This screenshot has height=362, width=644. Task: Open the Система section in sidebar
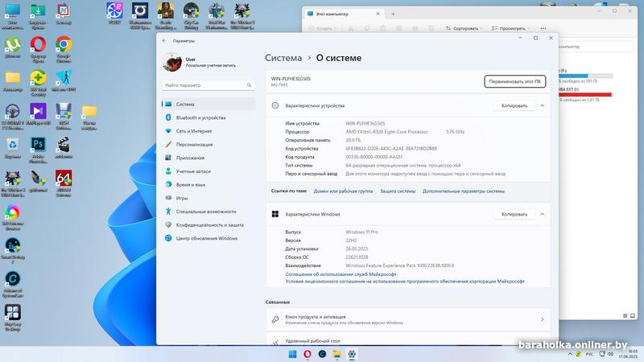point(208,105)
